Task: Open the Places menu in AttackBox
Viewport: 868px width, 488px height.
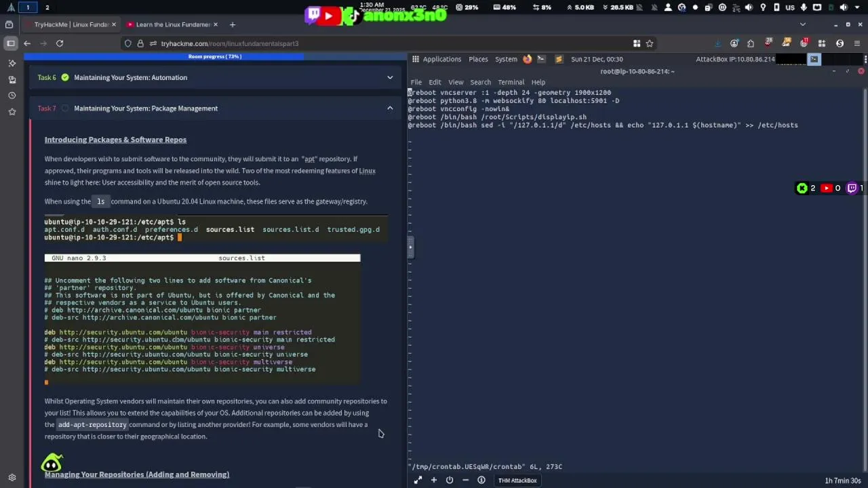Action: 478,59
